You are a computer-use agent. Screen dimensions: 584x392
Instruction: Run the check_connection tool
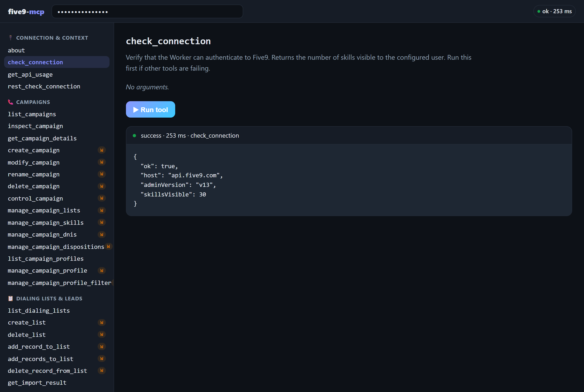[150, 109]
